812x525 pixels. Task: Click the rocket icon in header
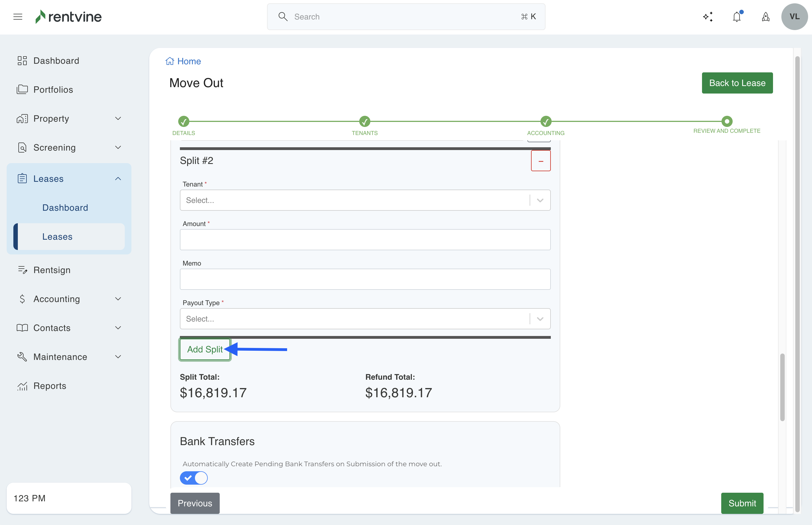(x=765, y=17)
